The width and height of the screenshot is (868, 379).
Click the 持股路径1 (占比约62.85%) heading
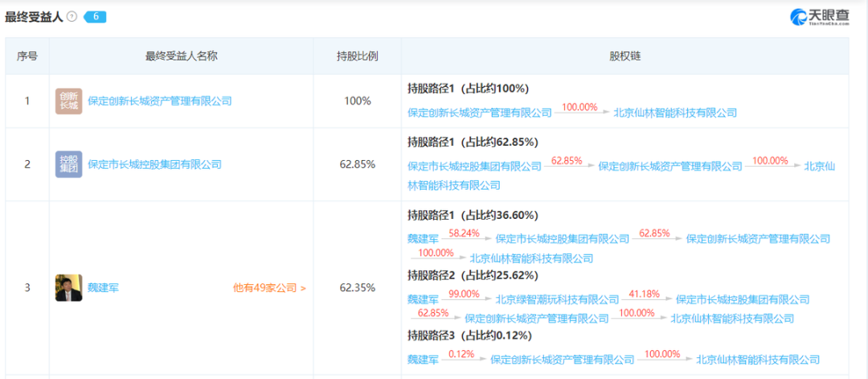click(473, 142)
